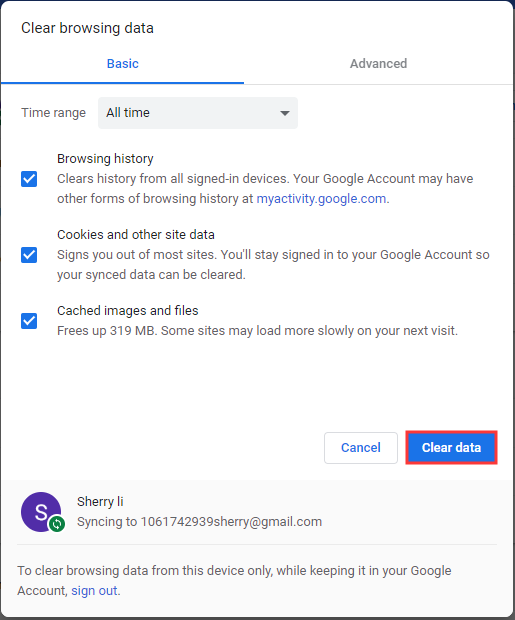Click the Cached images and files label

(x=128, y=310)
